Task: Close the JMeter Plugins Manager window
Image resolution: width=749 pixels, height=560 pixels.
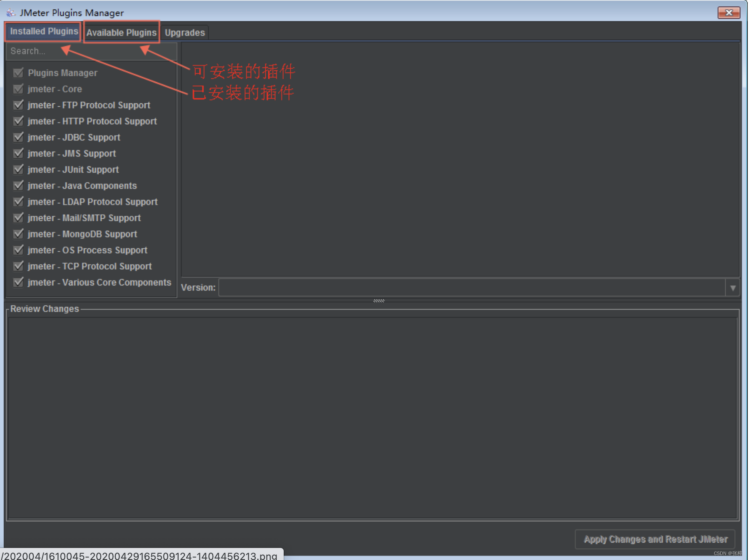Action: click(729, 13)
